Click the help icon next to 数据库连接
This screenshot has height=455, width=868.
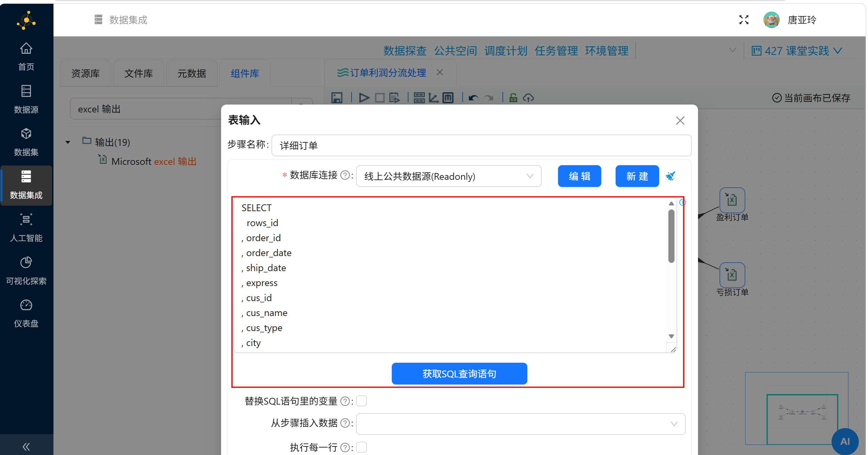[x=345, y=175]
